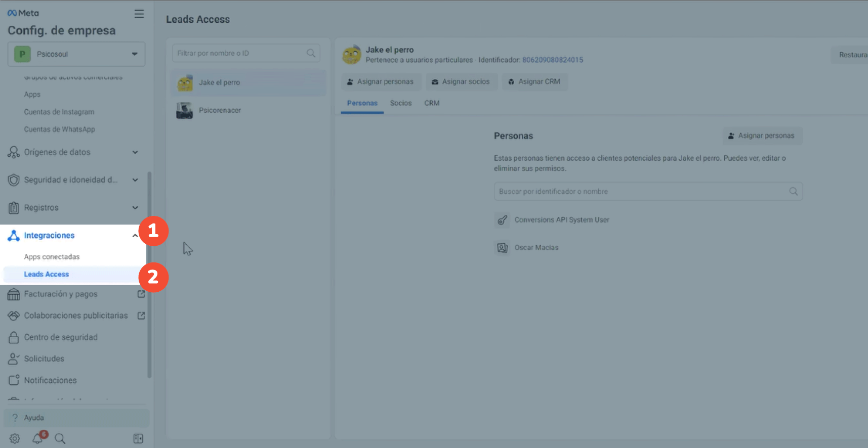868x448 pixels.
Task: Click the search magnifier icon at bottom
Action: pos(60,438)
